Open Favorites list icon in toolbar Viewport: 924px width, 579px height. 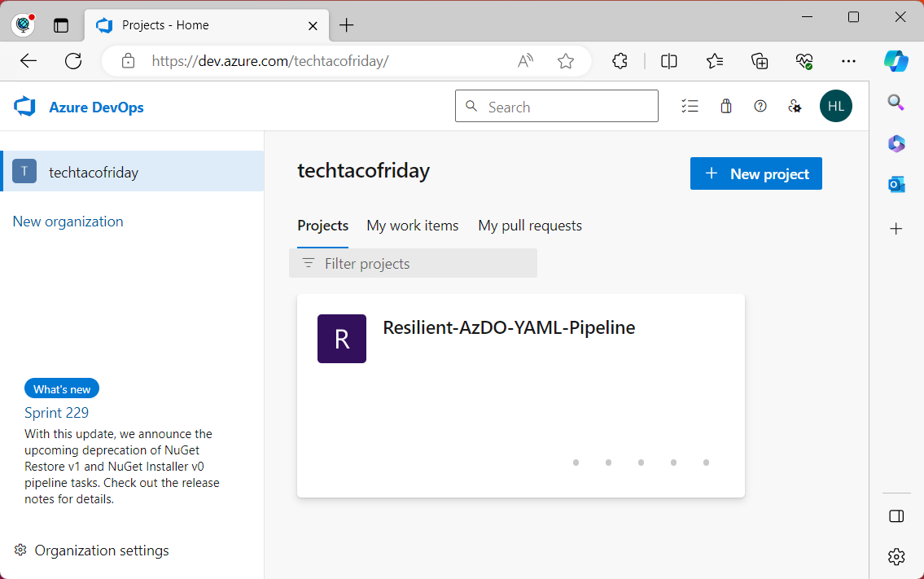(714, 61)
